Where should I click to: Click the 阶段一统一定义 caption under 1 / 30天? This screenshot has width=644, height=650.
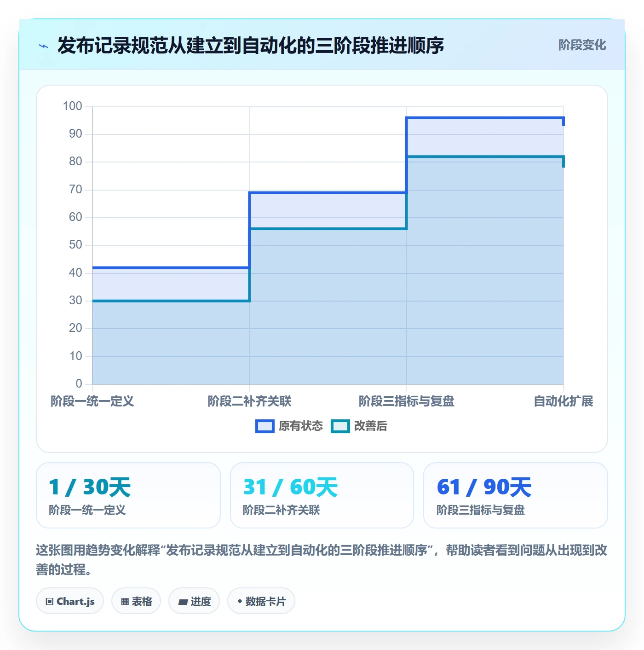pos(87,510)
